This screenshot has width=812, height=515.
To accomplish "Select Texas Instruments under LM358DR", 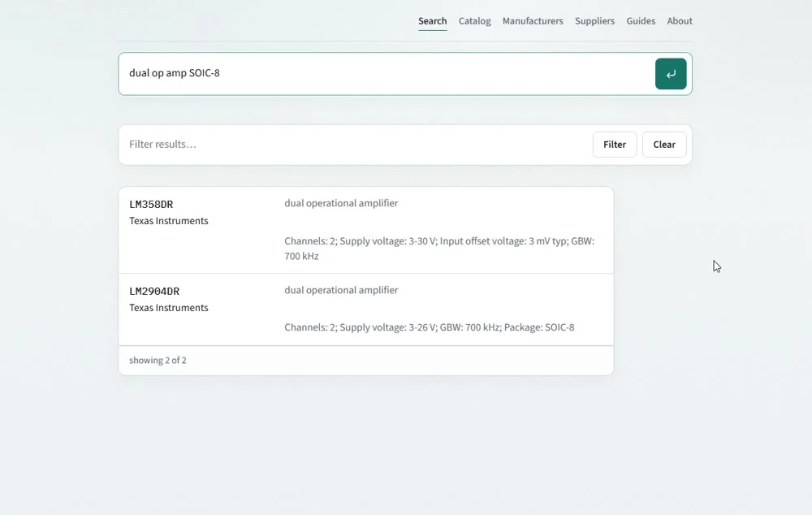I will click(x=169, y=221).
